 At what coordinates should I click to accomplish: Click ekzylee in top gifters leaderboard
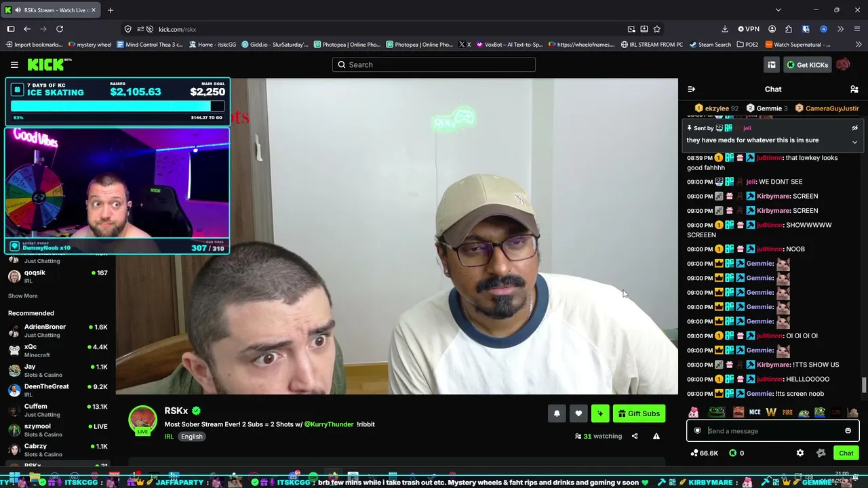[x=717, y=108]
